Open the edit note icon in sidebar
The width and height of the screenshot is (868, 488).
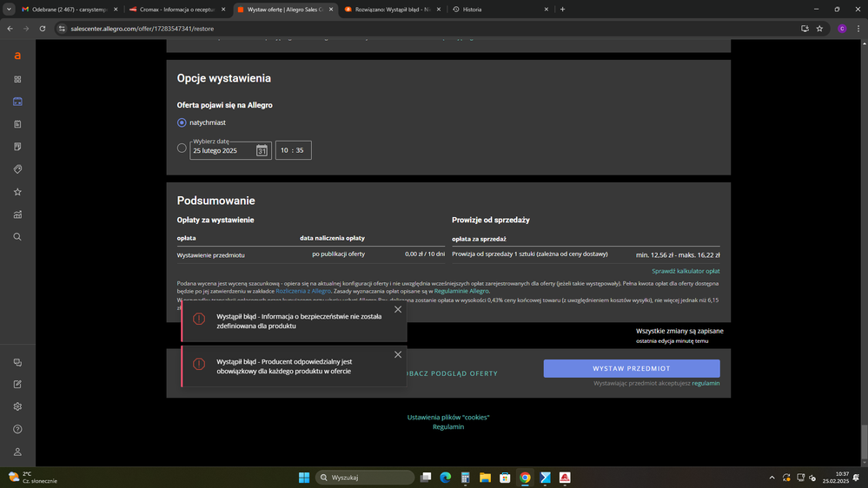click(17, 384)
